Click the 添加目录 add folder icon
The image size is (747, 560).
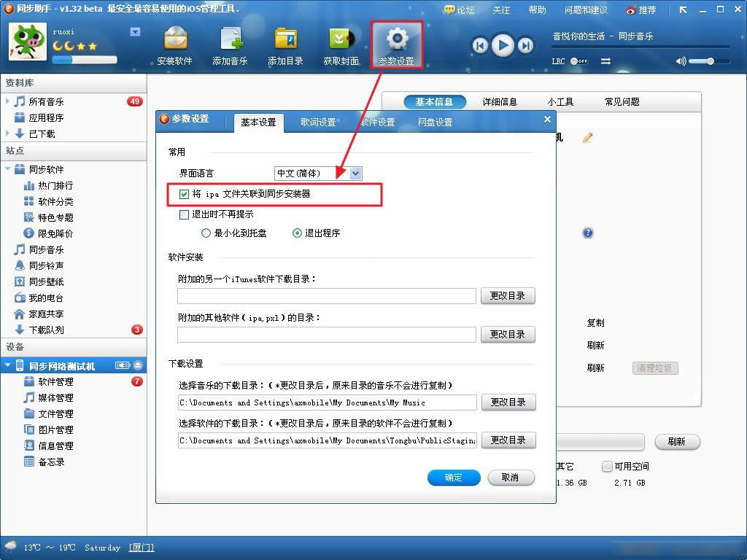click(x=285, y=39)
